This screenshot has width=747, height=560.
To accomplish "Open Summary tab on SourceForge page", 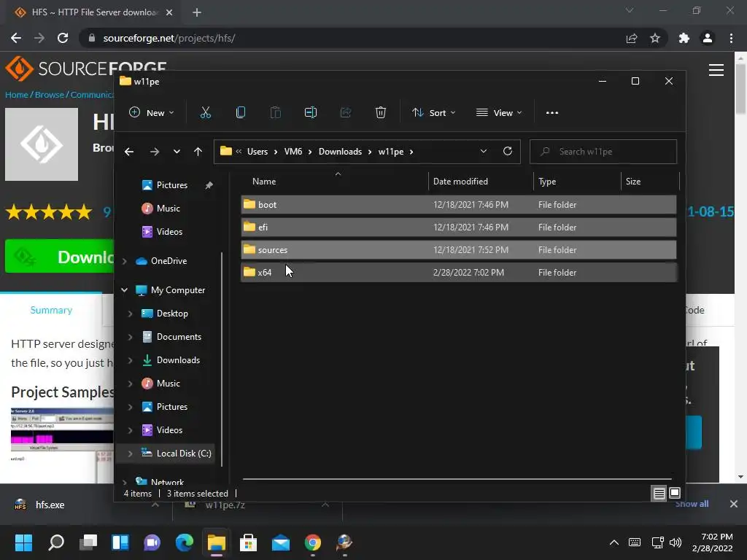I will pyautogui.click(x=51, y=310).
